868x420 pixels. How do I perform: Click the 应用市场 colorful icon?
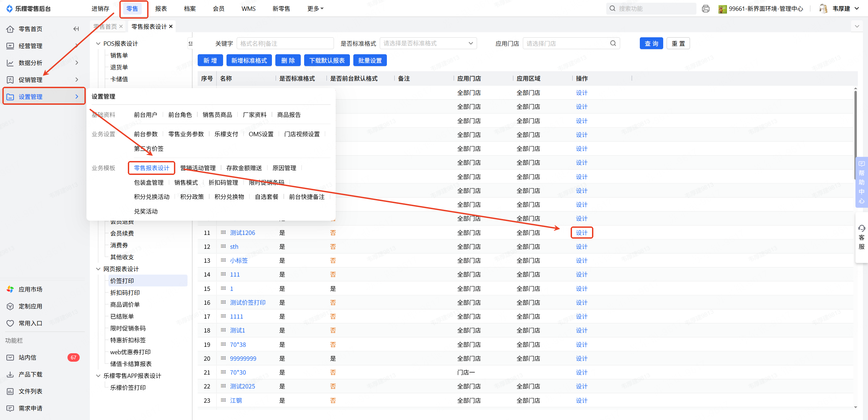click(11, 289)
